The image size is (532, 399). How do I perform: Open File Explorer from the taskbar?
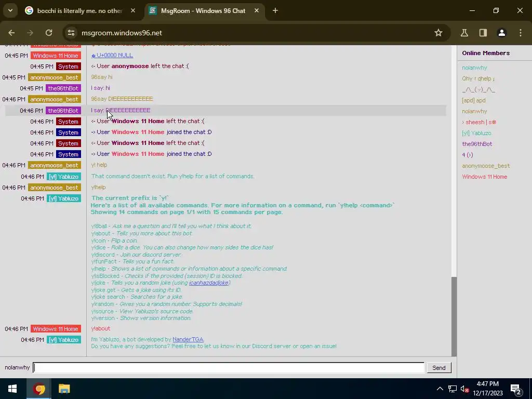pos(64,389)
